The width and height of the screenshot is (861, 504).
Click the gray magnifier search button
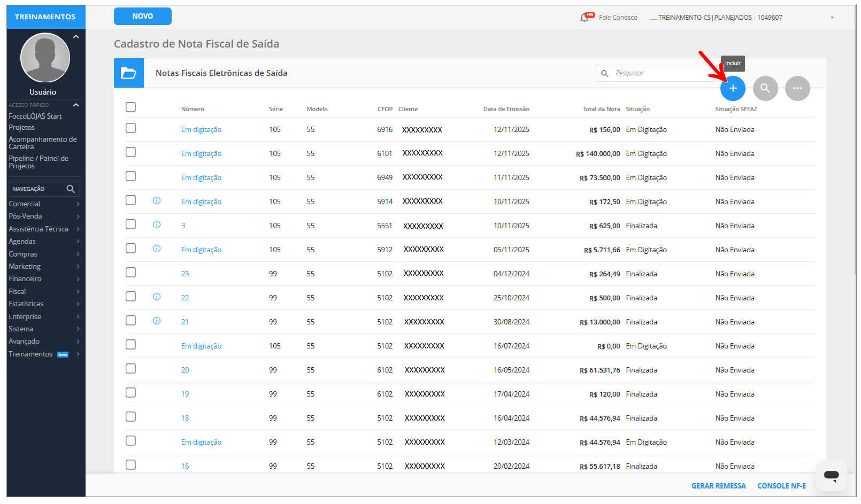coord(765,88)
